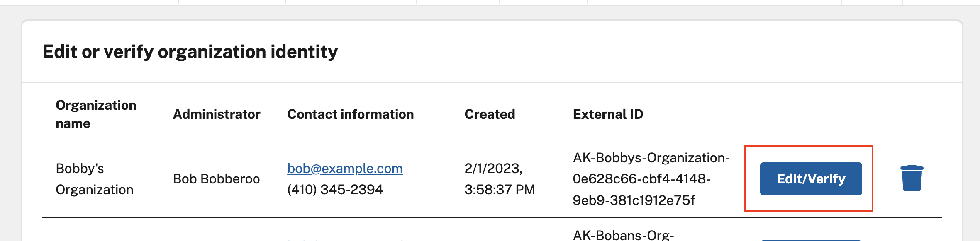Click Edit/Verify for Bobby's Organization
980x241 pixels.
click(x=811, y=179)
